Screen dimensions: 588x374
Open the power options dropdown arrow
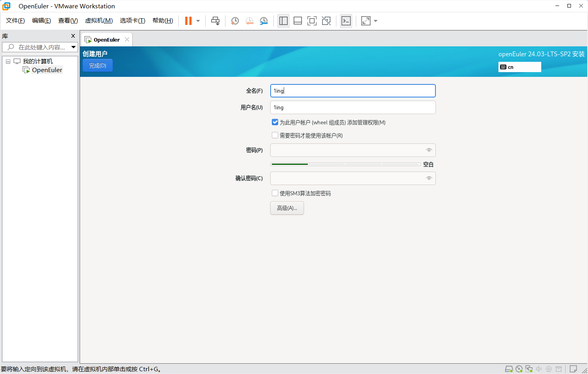(198, 21)
